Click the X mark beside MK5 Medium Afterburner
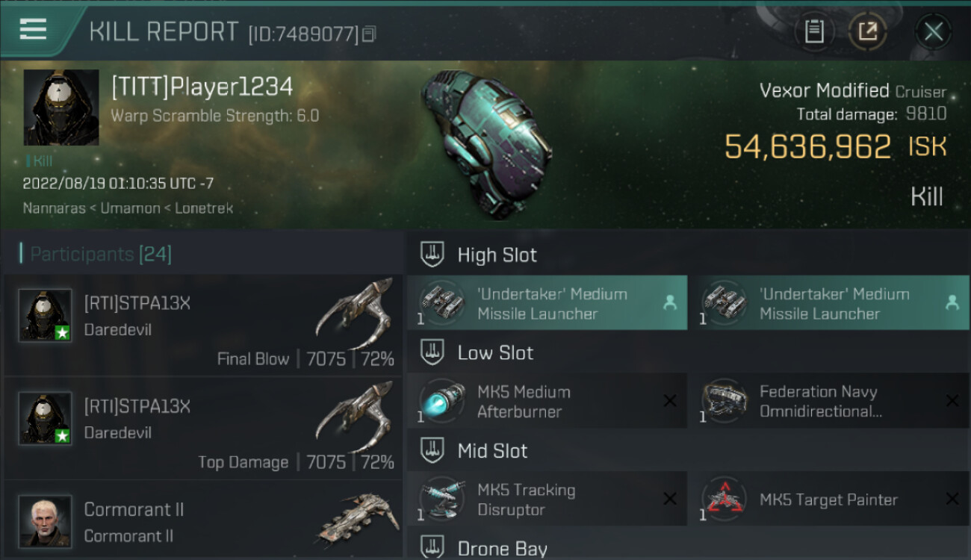Screen dimensions: 971x560 (670, 401)
